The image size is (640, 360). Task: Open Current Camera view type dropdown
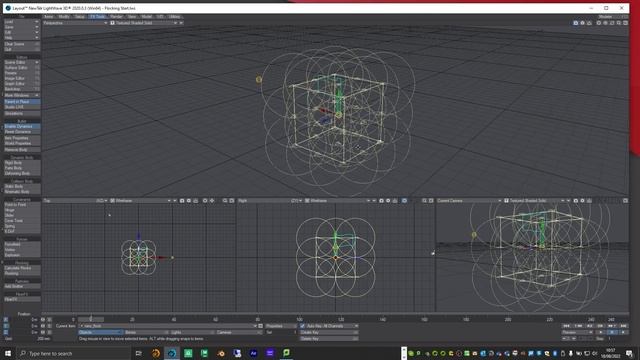(469, 200)
